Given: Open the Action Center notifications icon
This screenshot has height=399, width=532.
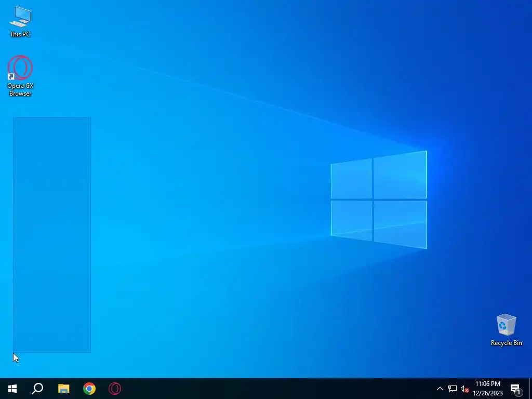Looking at the screenshot, I should (x=516, y=389).
